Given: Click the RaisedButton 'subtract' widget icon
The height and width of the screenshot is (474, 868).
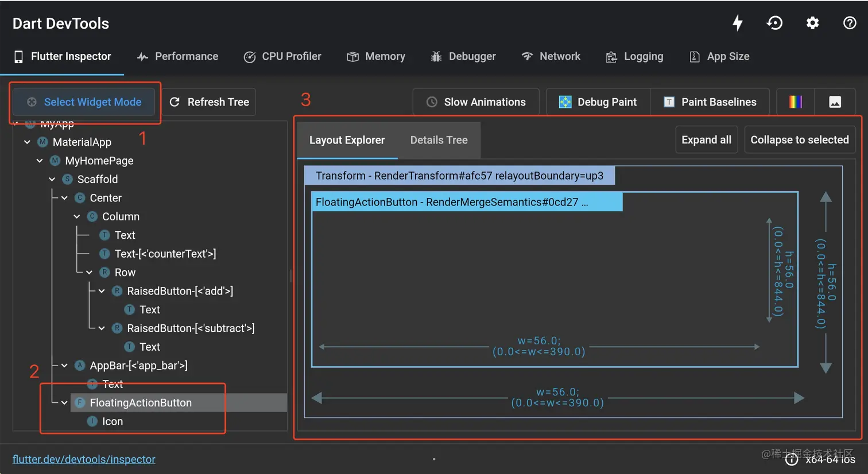Looking at the screenshot, I should point(117,328).
